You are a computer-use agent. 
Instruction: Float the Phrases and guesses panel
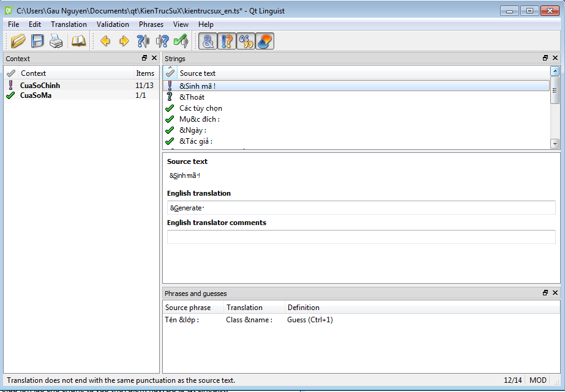(x=545, y=293)
